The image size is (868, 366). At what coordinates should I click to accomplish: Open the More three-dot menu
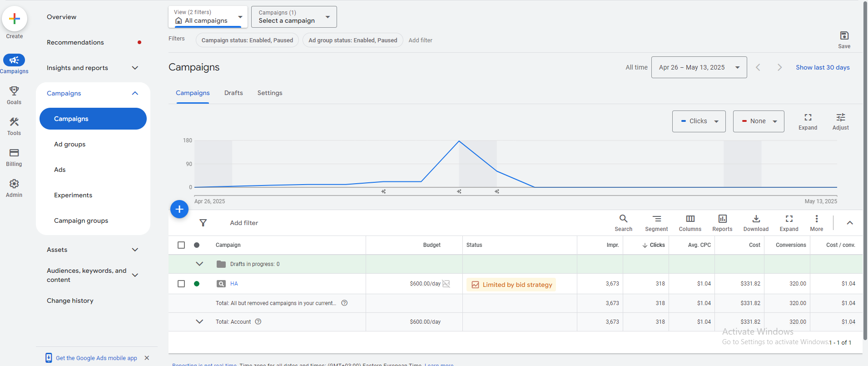click(816, 219)
